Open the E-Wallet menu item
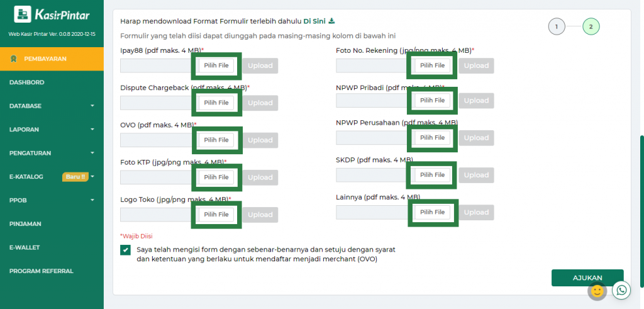Screen dimensions: 644x309 coord(24,247)
